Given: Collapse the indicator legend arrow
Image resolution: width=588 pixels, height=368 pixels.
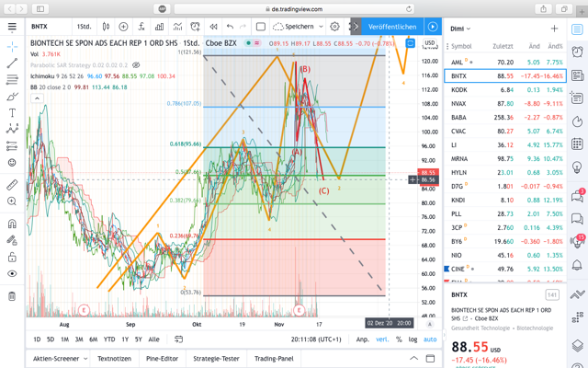Looking at the screenshot, I should coord(37,98).
